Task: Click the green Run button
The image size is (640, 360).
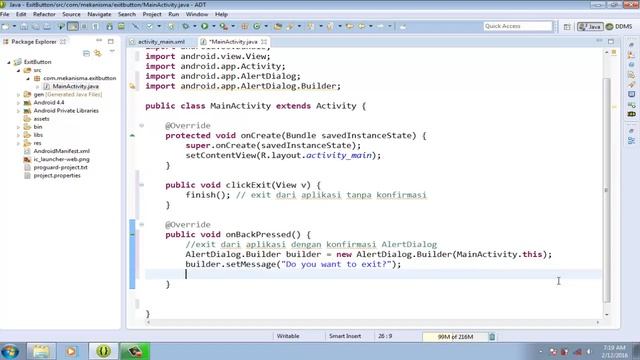Action: point(204,27)
